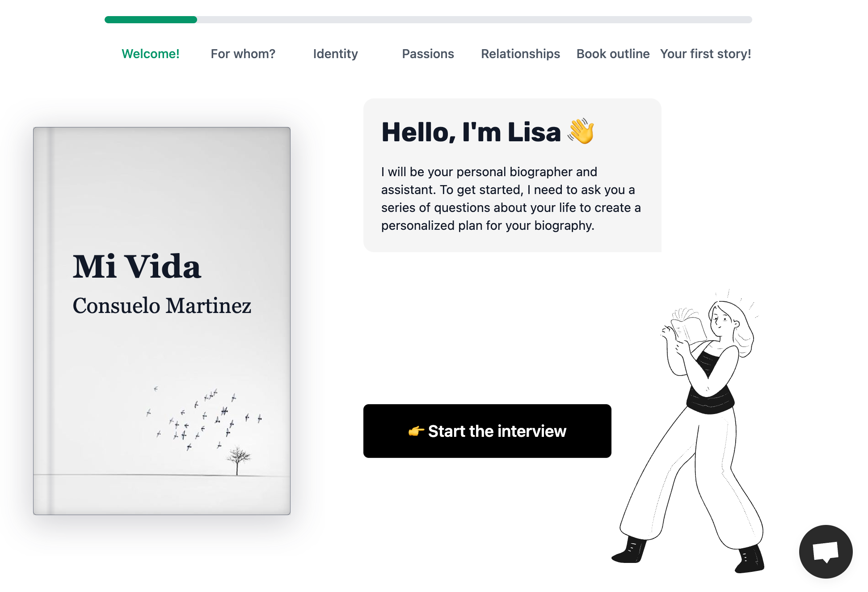Click the gray unfilled progress bar track
The image size is (868, 592).
(475, 20)
